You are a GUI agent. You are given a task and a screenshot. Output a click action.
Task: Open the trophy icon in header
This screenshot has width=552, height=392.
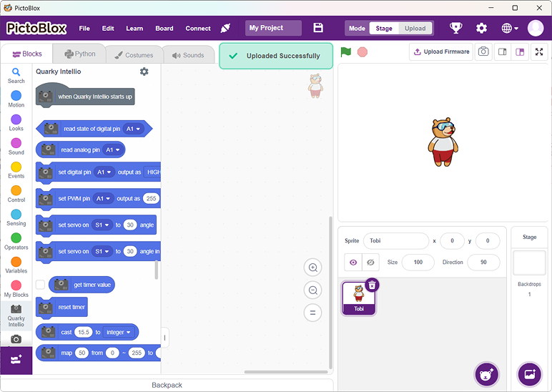click(455, 28)
